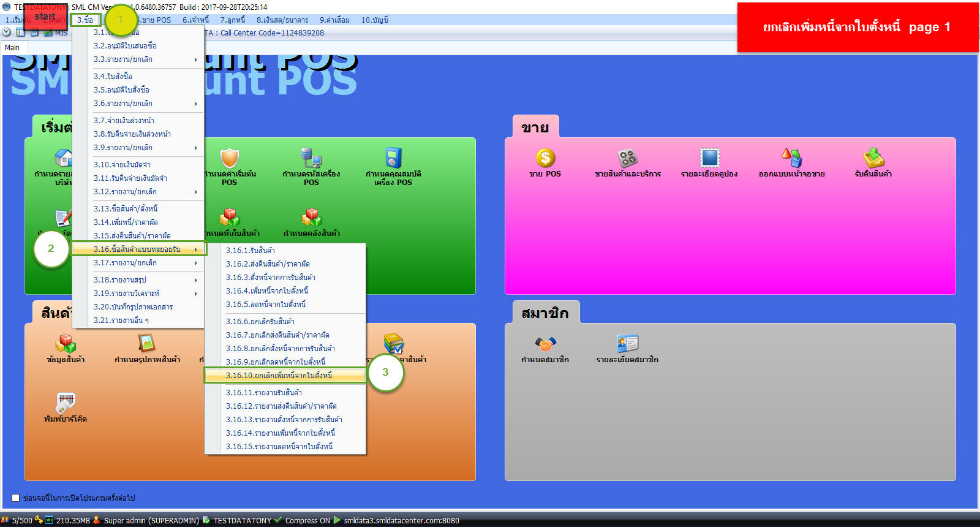
Task: Open กำหนดที่เก็บสินค้า boxes icon
Action: 230,218
